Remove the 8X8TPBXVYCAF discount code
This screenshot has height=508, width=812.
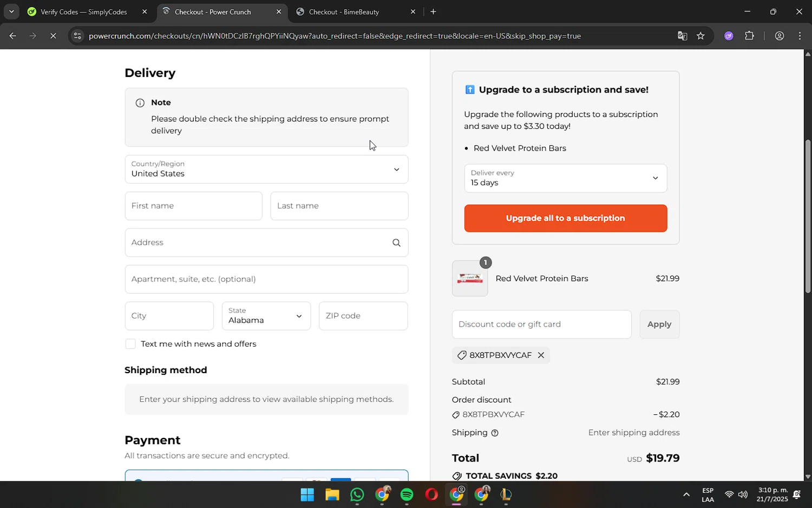[x=541, y=355]
